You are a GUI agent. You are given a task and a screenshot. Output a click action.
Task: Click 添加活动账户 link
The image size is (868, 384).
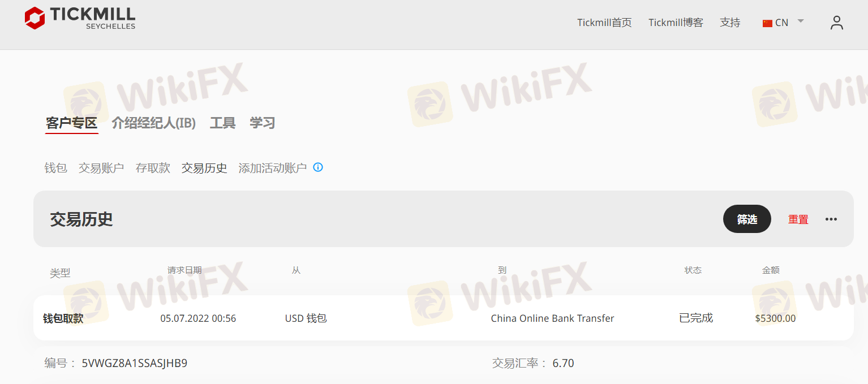point(273,168)
